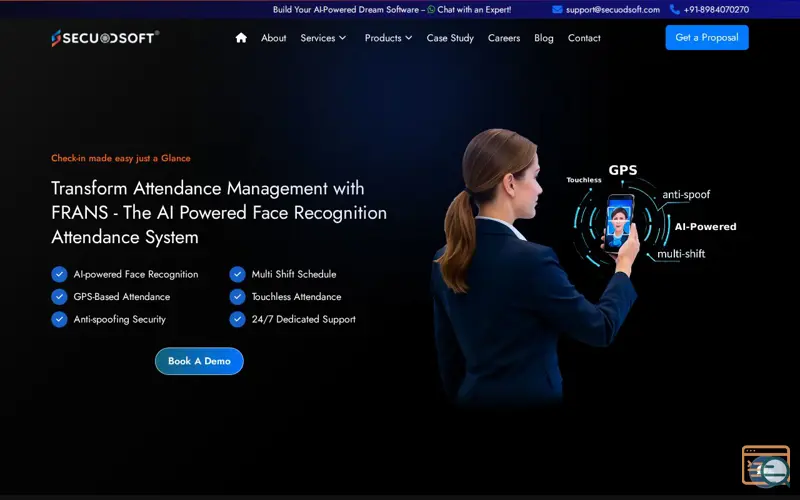Click the 'Touchless' label in graphic
This screenshot has width=800, height=500.
(x=584, y=180)
